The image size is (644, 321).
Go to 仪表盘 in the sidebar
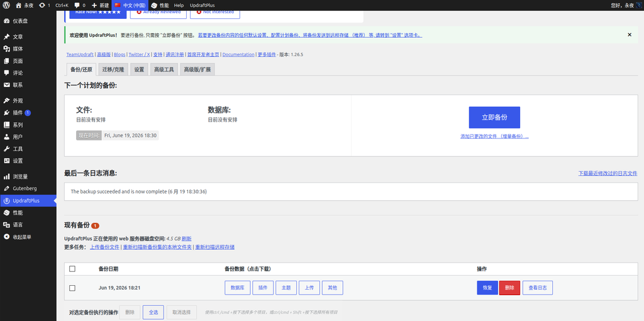coord(28,21)
